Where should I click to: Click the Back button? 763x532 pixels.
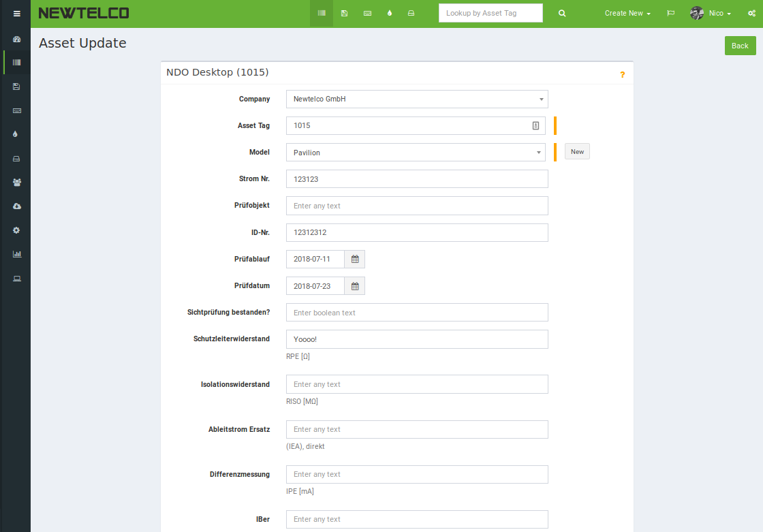point(740,46)
